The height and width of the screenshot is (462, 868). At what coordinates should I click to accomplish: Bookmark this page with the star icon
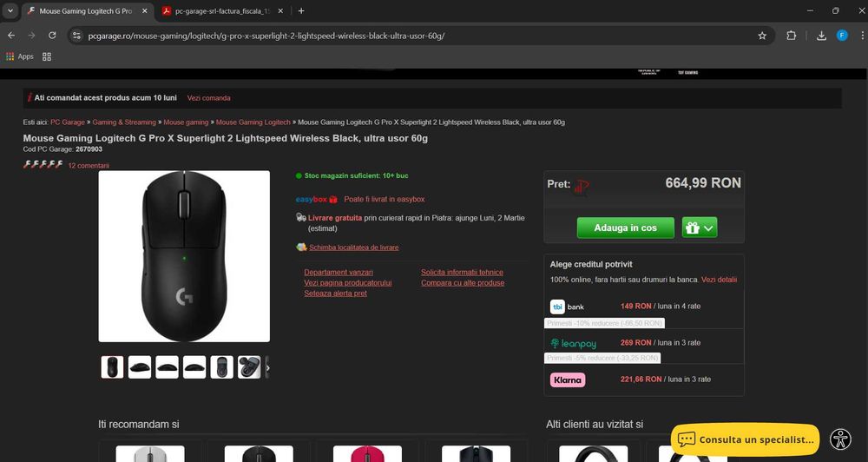pyautogui.click(x=762, y=36)
